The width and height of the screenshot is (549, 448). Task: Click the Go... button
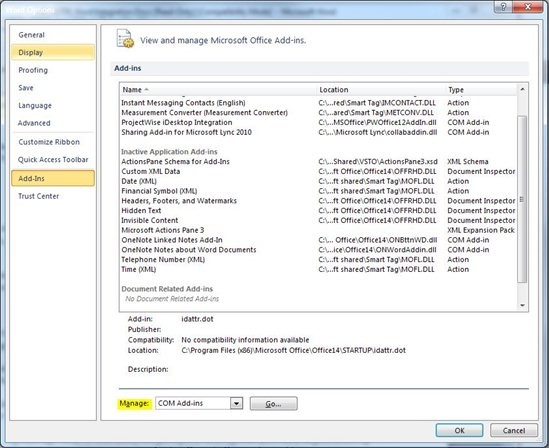tap(273, 404)
